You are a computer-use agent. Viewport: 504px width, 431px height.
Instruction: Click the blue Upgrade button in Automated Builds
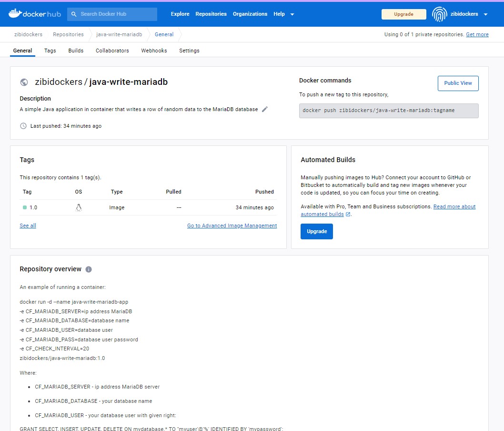click(x=317, y=231)
